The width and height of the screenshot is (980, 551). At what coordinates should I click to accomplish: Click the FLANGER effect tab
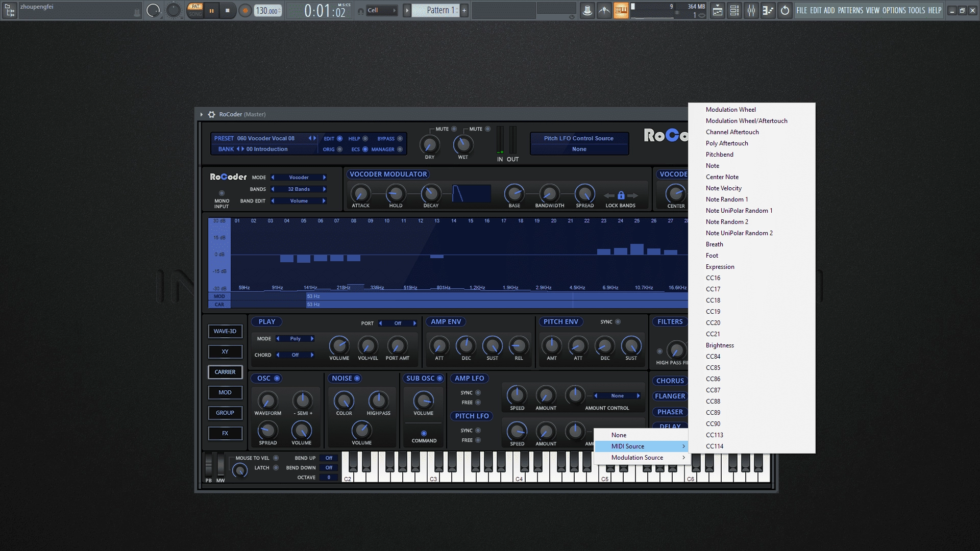670,396
